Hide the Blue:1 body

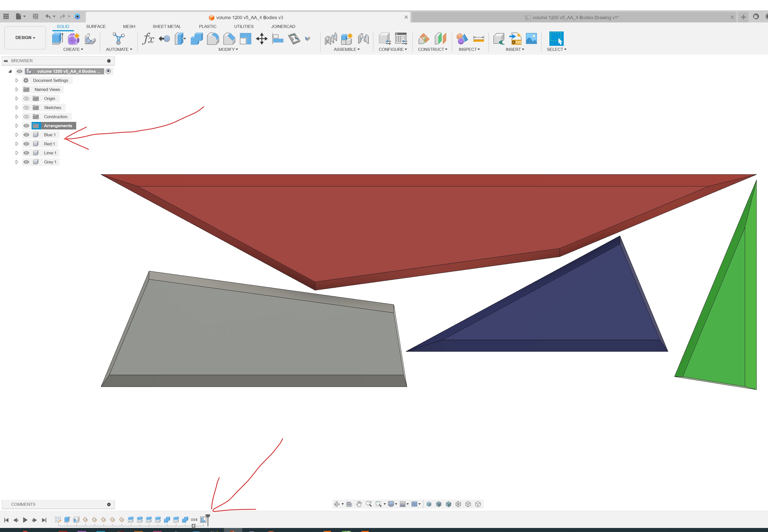(x=26, y=135)
